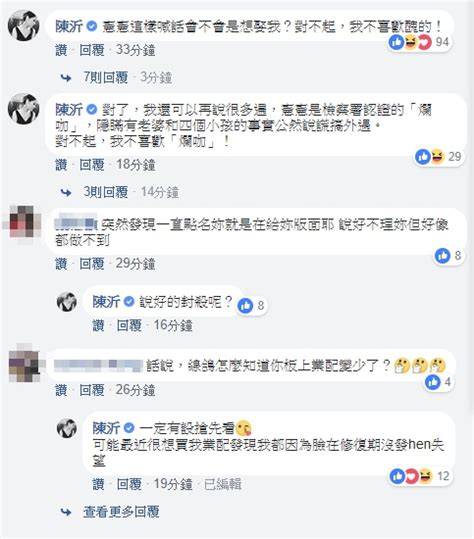This screenshot has width=474, height=539.
Task: Like the comment posted 18分鐘 ago
Action: click(61, 165)
